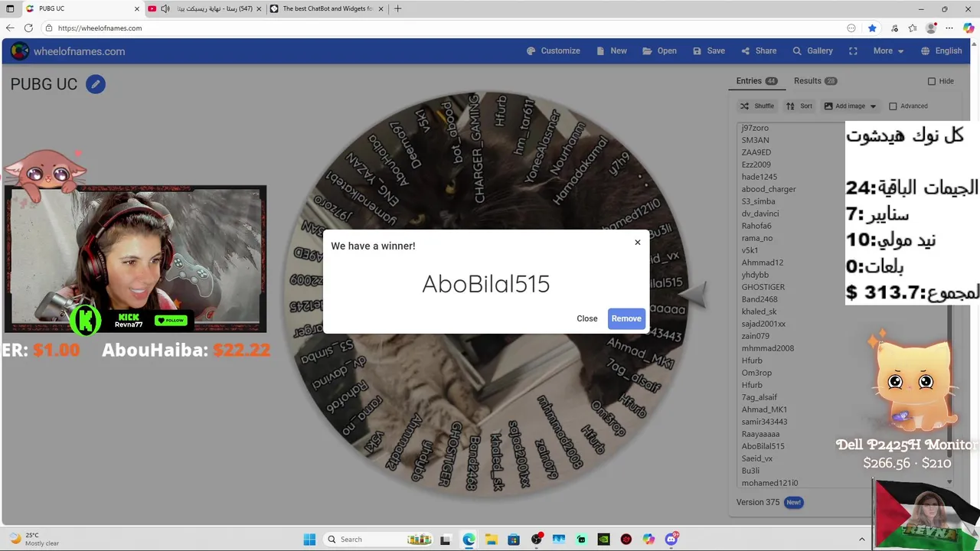Click the wheel pointer arrow
Screen dimensions: 980x551
point(693,295)
